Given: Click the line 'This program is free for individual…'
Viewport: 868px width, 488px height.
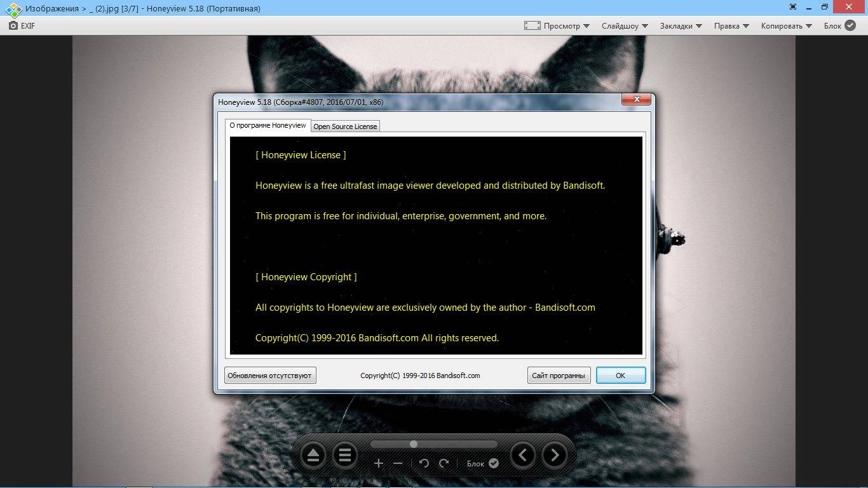Looking at the screenshot, I should point(401,216).
